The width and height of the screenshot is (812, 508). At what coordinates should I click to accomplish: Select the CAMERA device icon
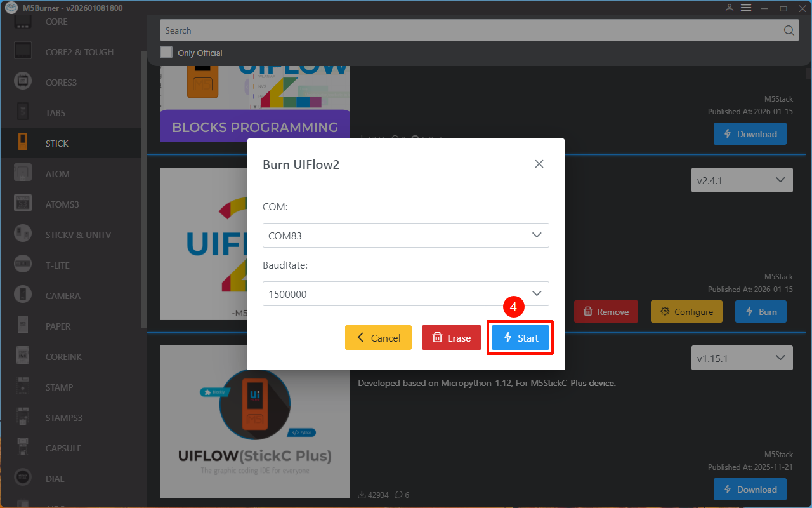[23, 295]
